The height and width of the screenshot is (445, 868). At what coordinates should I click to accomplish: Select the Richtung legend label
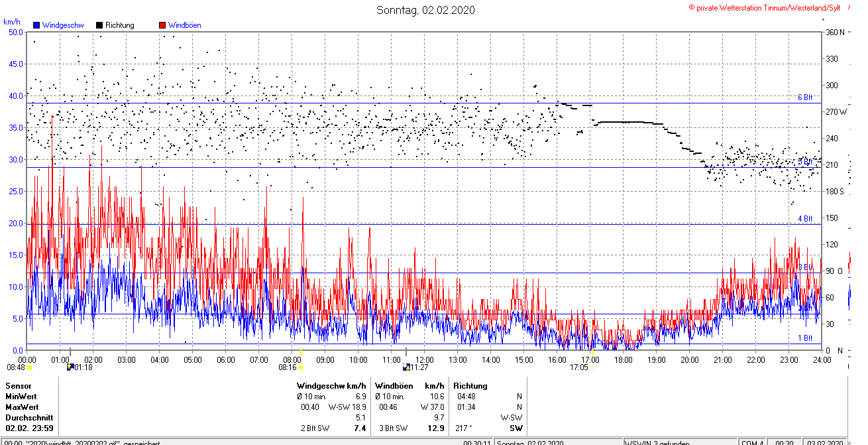tap(119, 25)
